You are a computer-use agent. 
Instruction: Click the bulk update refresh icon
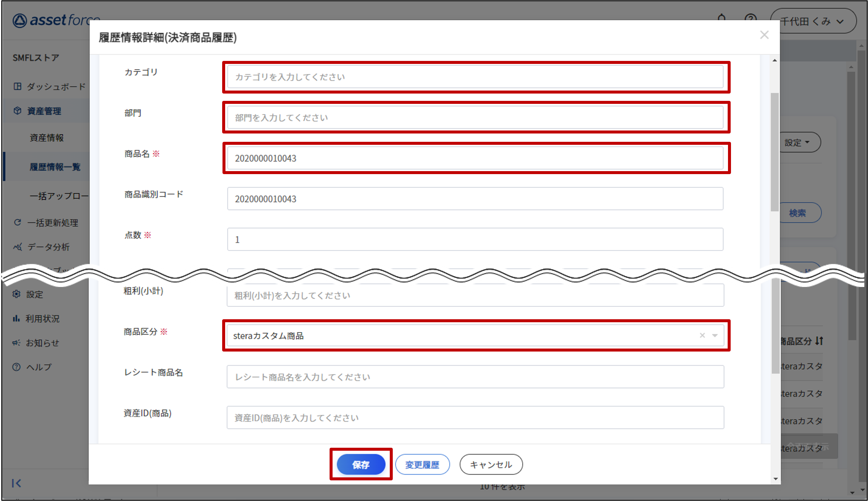click(18, 223)
